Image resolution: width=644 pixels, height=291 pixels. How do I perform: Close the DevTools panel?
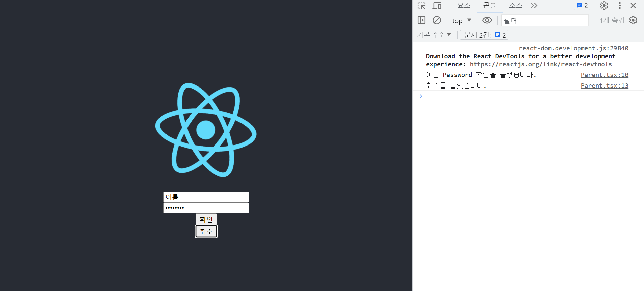[633, 6]
